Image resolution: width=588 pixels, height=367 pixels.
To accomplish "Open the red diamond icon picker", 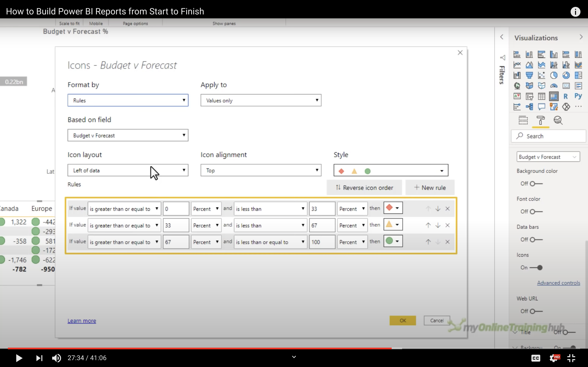I will pyautogui.click(x=393, y=208).
